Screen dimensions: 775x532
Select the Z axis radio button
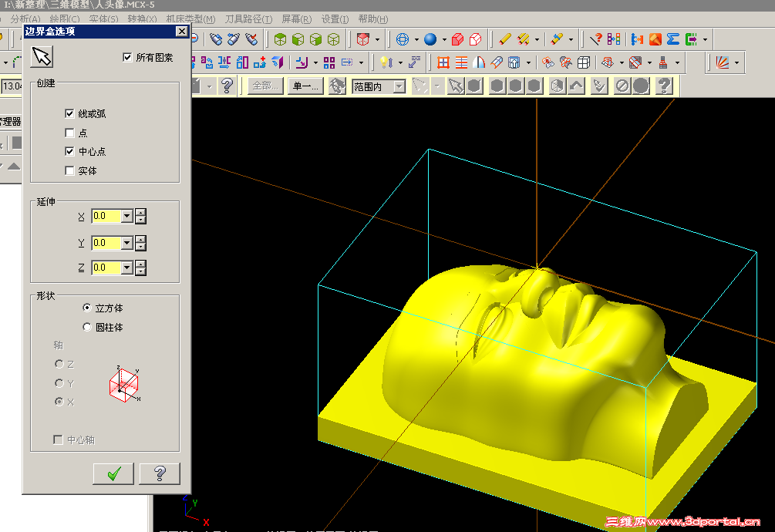click(x=59, y=364)
